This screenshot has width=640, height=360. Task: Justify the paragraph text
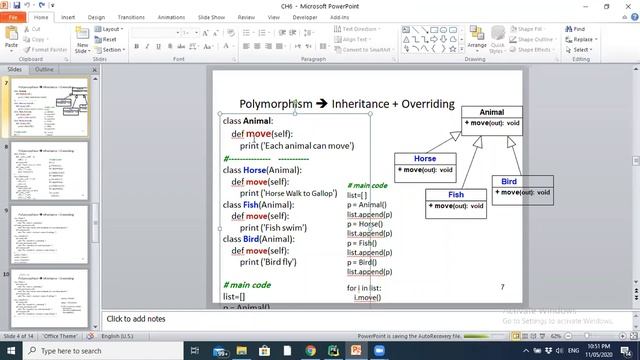[279, 47]
